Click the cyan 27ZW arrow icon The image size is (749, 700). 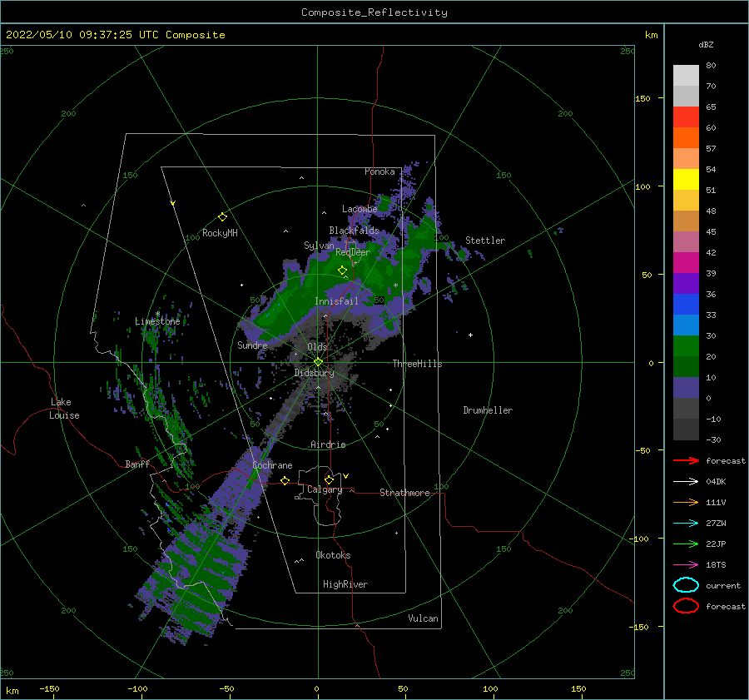pos(686,524)
